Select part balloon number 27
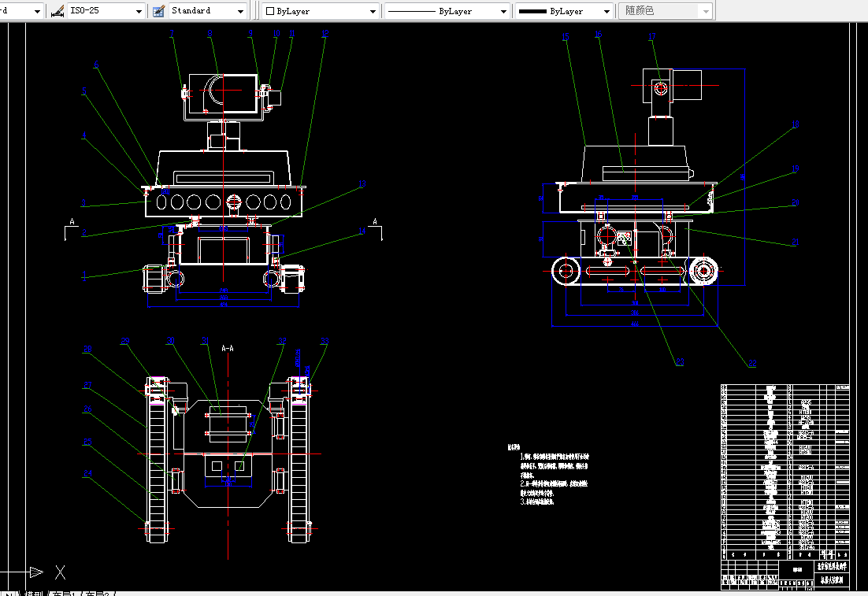The height and width of the screenshot is (596, 868). tap(87, 385)
